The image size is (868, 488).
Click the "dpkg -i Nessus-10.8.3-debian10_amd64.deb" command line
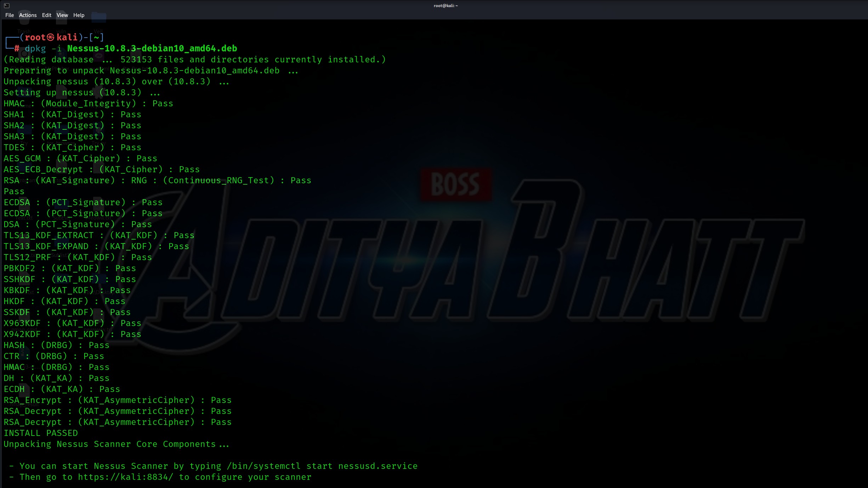coord(131,49)
